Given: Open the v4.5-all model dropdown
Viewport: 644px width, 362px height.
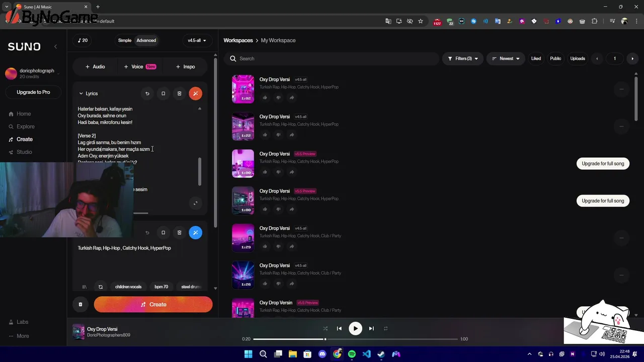Looking at the screenshot, I should click(197, 40).
